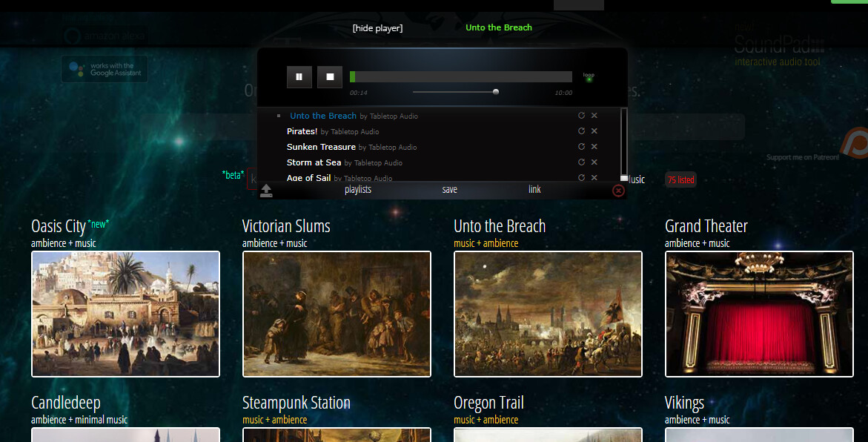Screen dimensions: 868x442
Task: Play Sunken Treasure from the playlist
Action: [321, 147]
